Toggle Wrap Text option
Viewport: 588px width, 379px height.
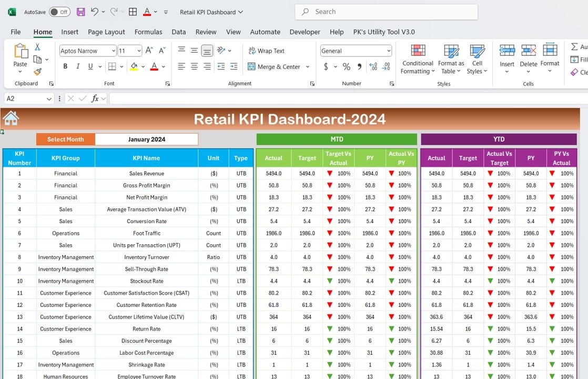tap(266, 51)
